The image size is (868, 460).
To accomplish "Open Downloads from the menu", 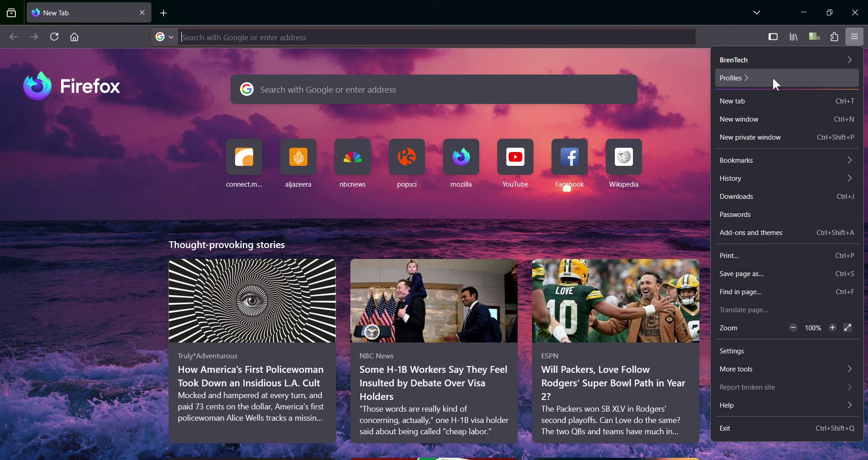I will pos(787,197).
